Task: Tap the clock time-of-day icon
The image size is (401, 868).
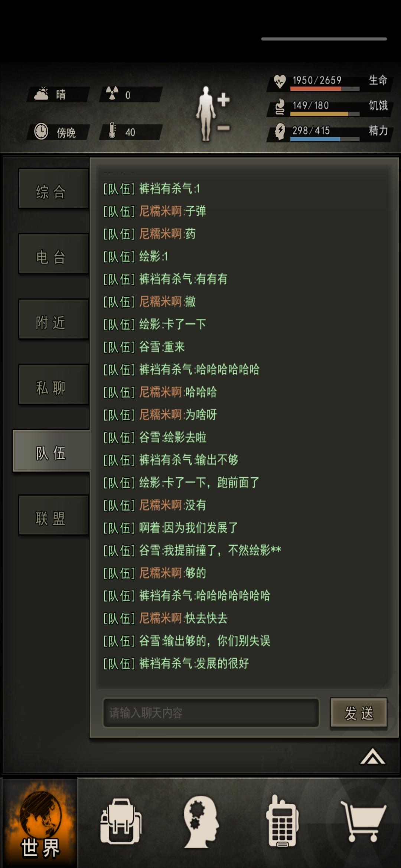Action: [x=41, y=131]
